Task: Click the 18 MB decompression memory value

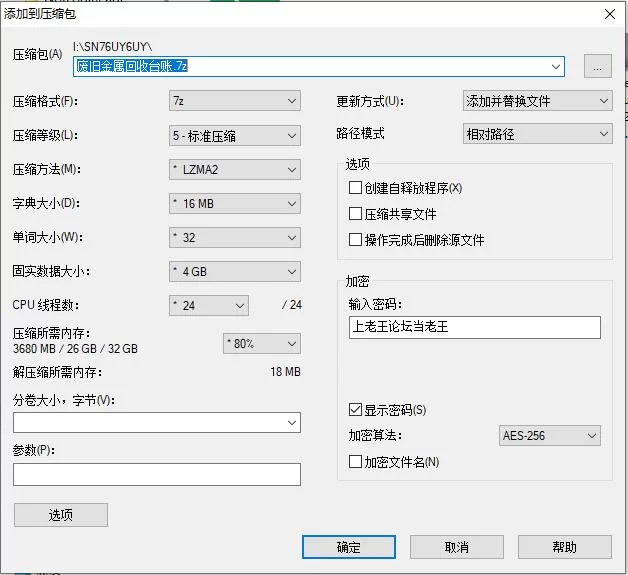Action: [x=285, y=372]
